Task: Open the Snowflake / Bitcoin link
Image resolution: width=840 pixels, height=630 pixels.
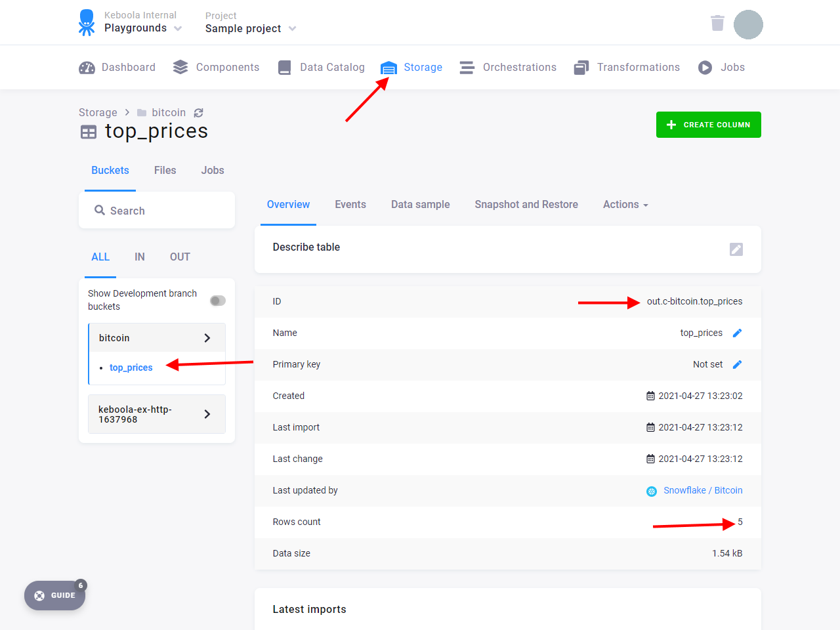Action: 703,491
